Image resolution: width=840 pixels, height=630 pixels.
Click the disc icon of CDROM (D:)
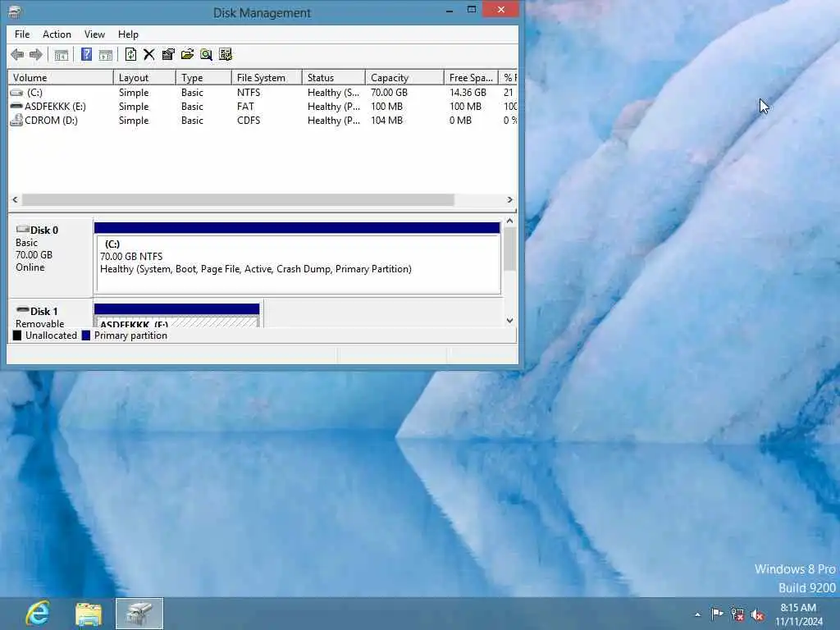coord(16,120)
